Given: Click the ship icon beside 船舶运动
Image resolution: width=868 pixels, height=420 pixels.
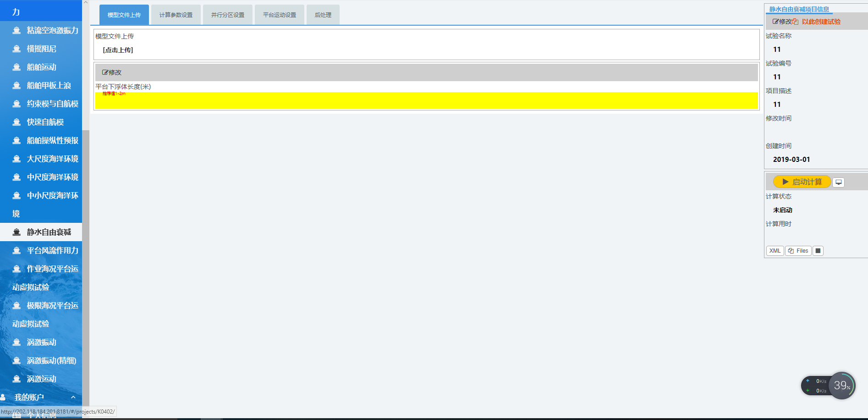Looking at the screenshot, I should point(16,67).
